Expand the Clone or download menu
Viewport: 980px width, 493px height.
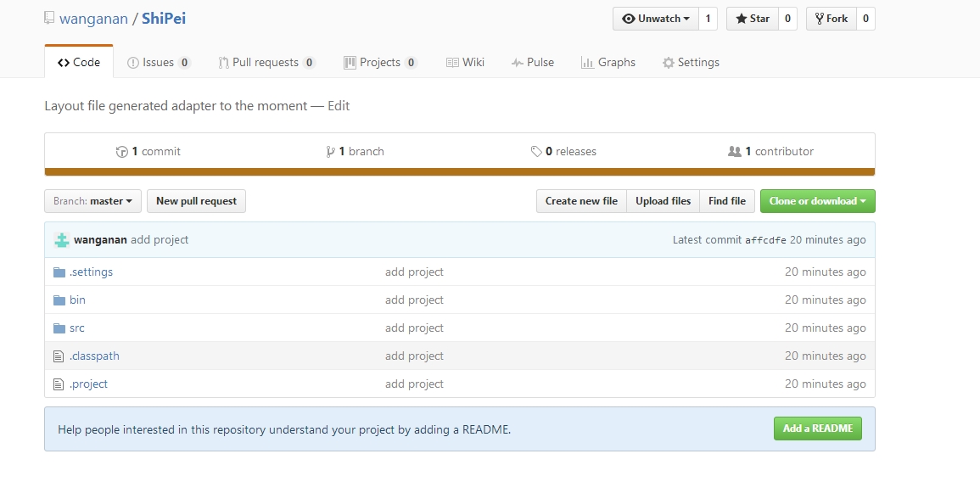(817, 201)
